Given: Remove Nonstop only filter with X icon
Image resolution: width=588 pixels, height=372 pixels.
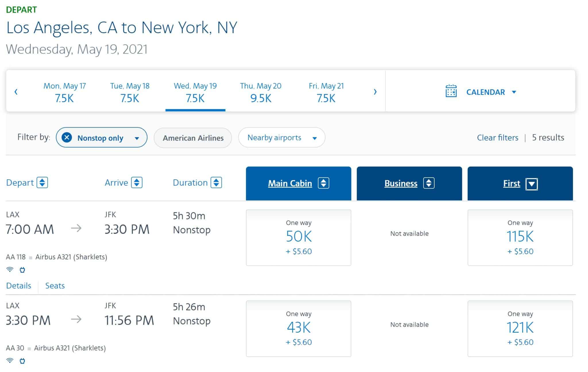Looking at the screenshot, I should 67,138.
